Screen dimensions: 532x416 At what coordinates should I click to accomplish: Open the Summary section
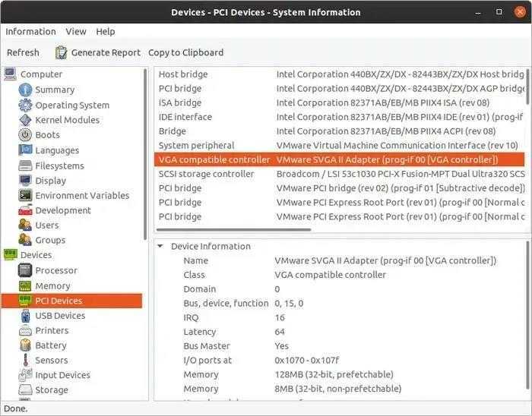[x=55, y=90]
